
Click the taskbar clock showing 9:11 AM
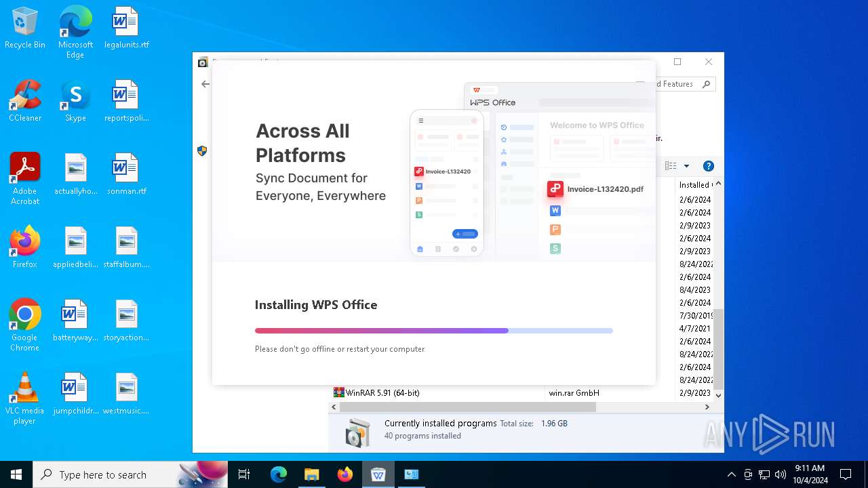(x=810, y=474)
